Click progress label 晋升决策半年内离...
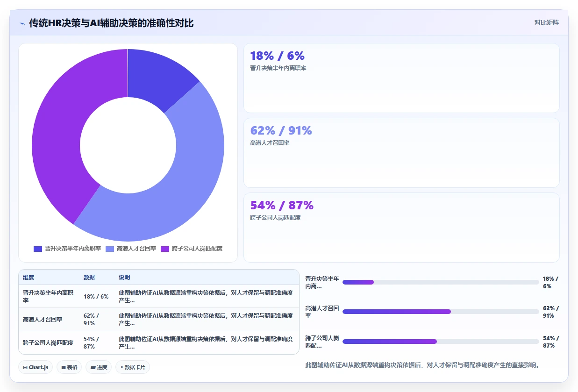The width and height of the screenshot is (578, 392). point(322,283)
